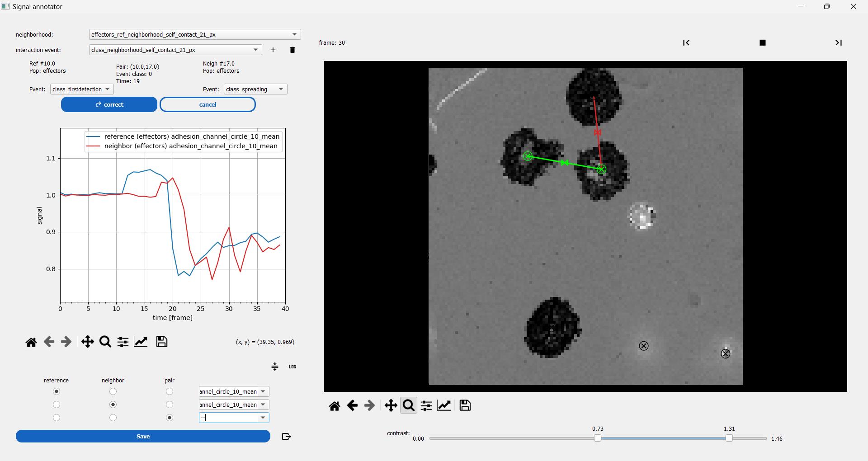Screen dimensions: 868x461
Task: Edit axis parameters on image viewer toolbar
Action: coord(444,405)
